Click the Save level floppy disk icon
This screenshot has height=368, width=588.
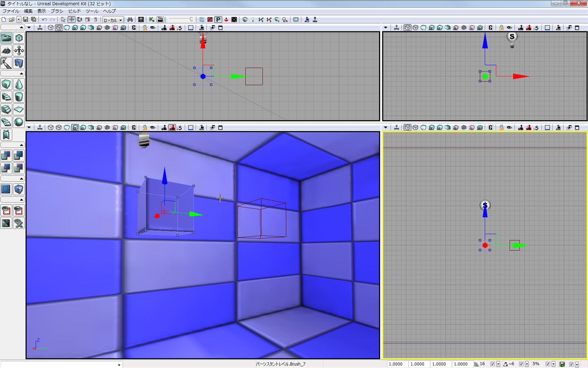coord(26,20)
